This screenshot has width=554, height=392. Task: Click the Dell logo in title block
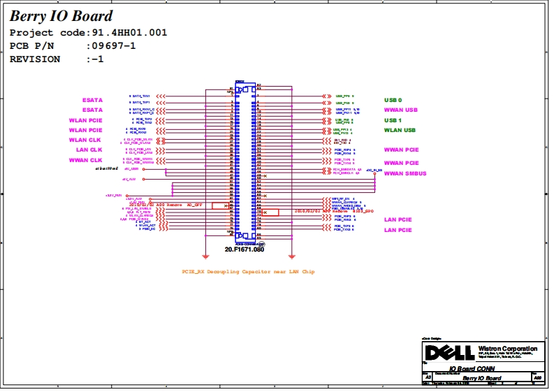(x=449, y=351)
